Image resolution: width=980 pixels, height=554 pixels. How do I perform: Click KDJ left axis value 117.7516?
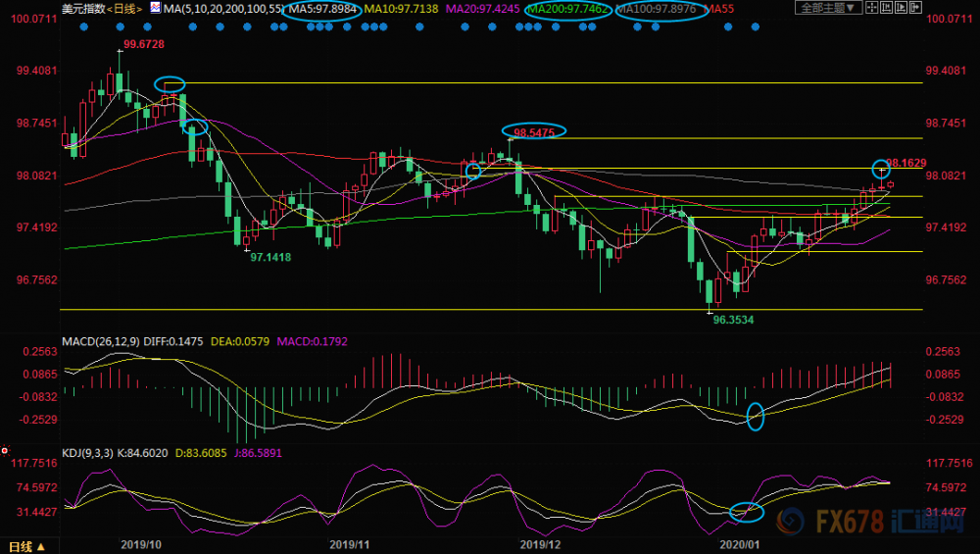tap(34, 464)
